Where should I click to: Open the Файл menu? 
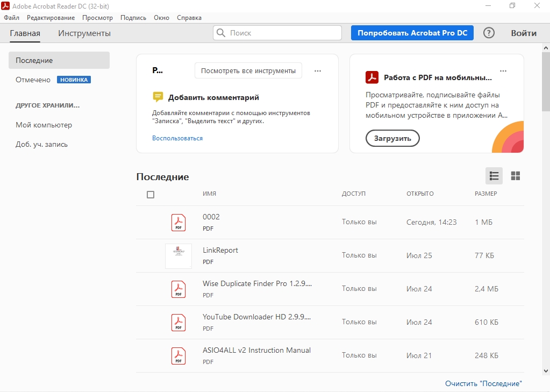[x=12, y=18]
